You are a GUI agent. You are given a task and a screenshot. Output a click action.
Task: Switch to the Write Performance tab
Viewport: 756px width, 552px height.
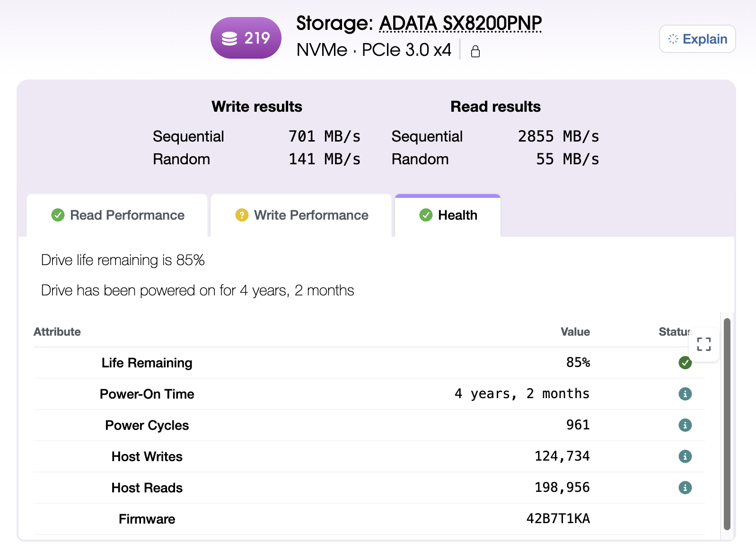(x=301, y=215)
